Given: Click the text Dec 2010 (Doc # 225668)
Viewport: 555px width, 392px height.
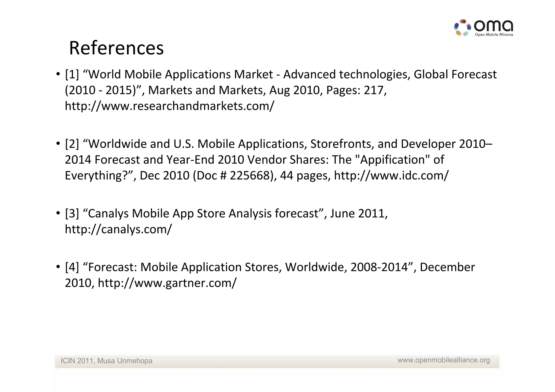Looking at the screenshot, I should click(206, 176).
